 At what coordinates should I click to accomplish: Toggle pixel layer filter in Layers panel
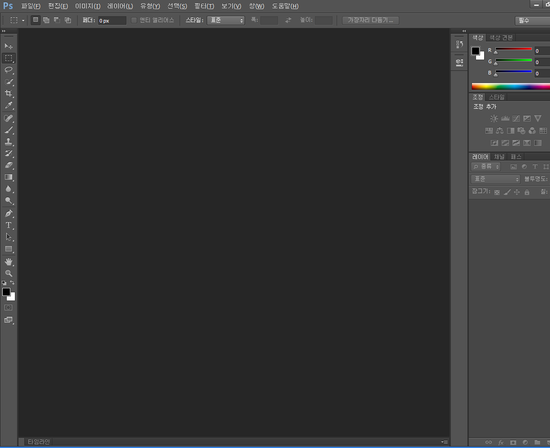tap(514, 167)
